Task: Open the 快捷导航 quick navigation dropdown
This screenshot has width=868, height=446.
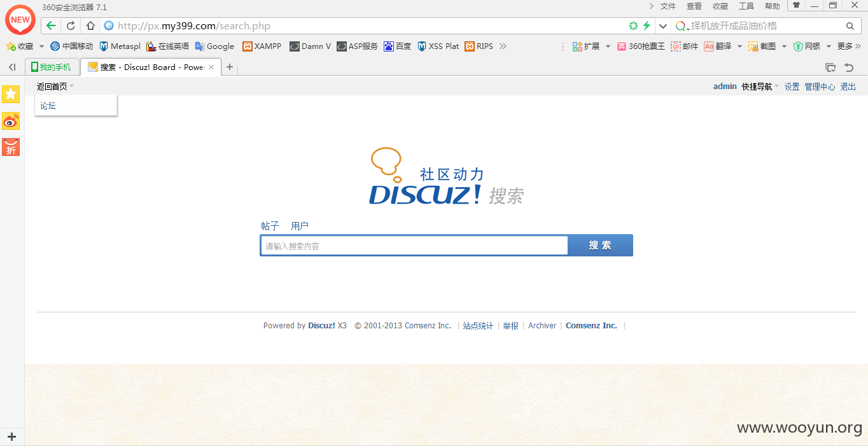Action: (760, 87)
